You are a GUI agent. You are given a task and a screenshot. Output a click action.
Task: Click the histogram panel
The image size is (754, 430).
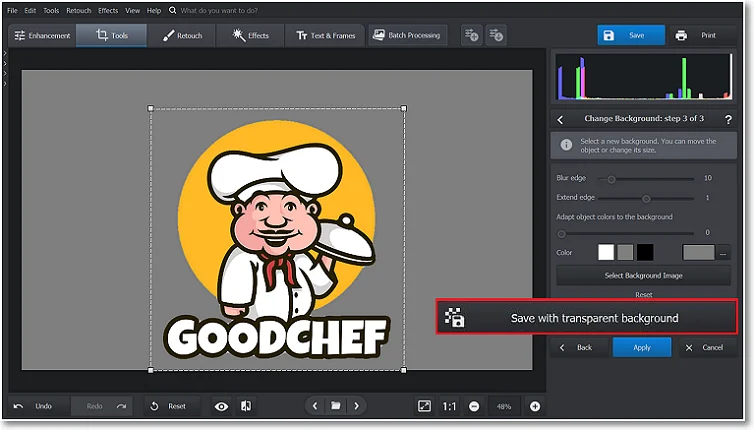[x=644, y=76]
